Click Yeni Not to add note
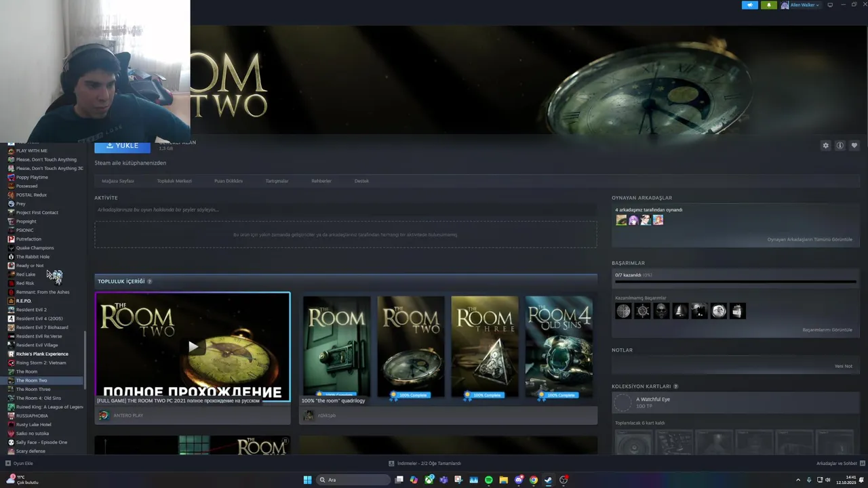The image size is (868, 488). (x=844, y=366)
